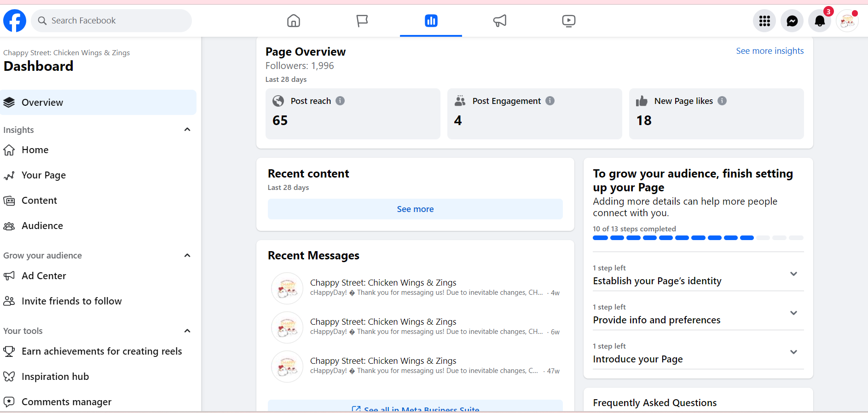Collapse the Grow your audience section

[x=187, y=255]
